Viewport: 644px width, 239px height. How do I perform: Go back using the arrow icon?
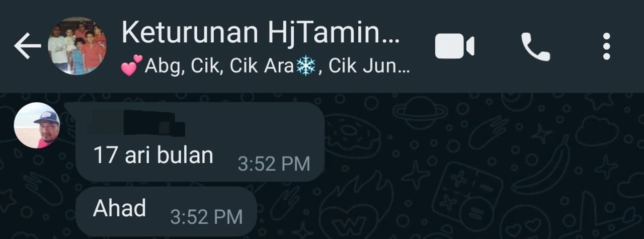pyautogui.click(x=27, y=46)
